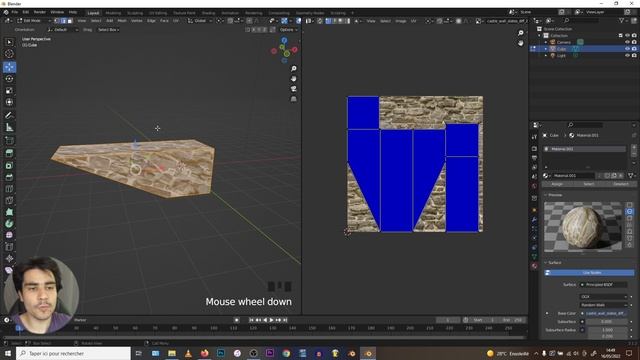The width and height of the screenshot is (640, 360).
Task: Switch orthographic/perspective grid icon in viewport
Action: (x=293, y=99)
